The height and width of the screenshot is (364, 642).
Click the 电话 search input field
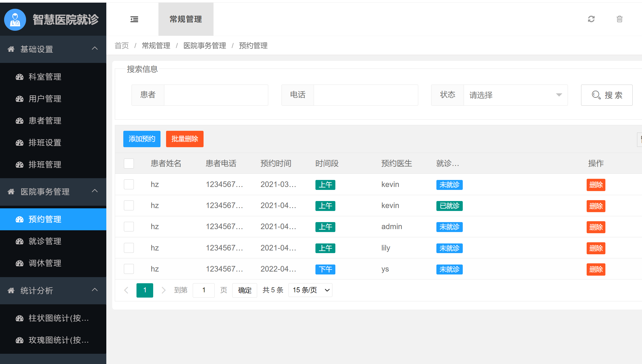366,95
